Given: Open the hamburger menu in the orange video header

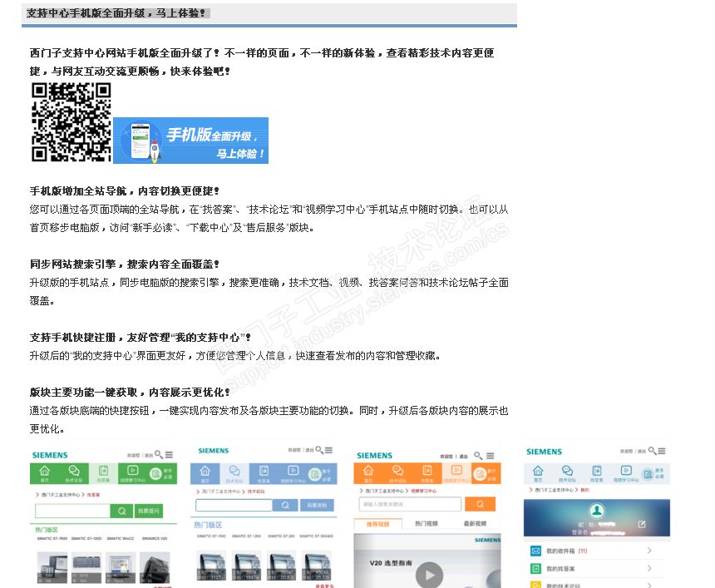Looking at the screenshot, I should click(x=491, y=455).
